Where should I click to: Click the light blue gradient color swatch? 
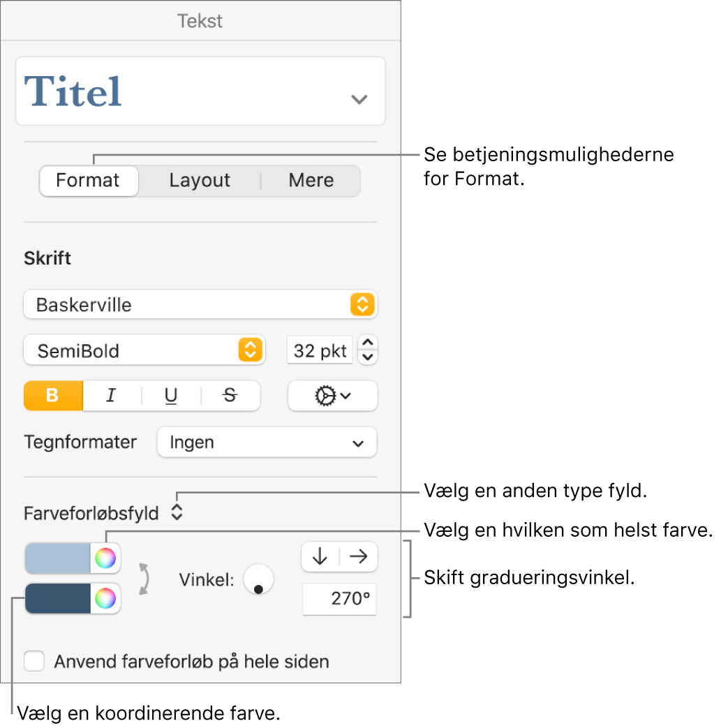tap(58, 558)
